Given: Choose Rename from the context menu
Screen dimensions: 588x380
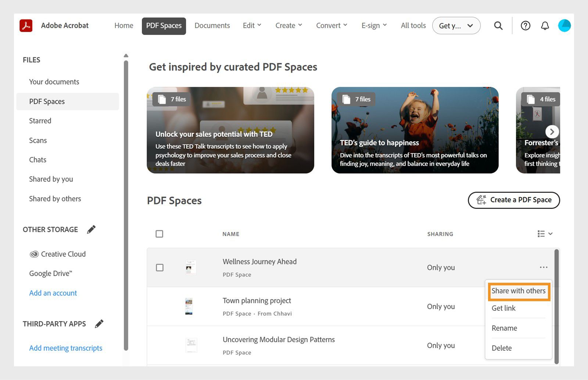Looking at the screenshot, I should [504, 328].
